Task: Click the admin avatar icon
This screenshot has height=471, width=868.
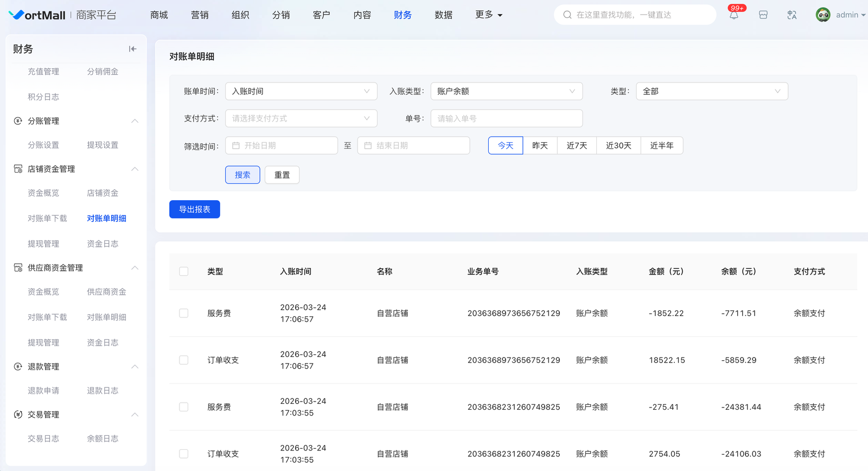Action: point(822,15)
